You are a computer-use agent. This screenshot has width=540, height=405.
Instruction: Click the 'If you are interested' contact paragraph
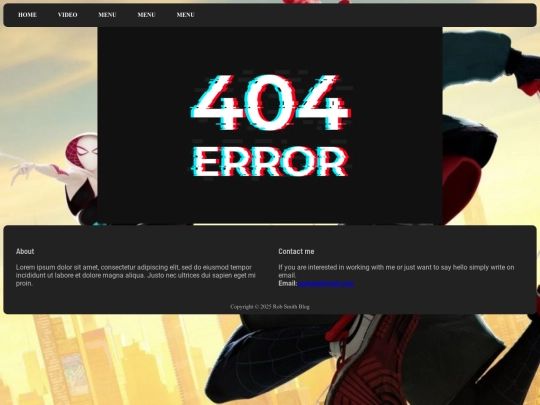(396, 271)
